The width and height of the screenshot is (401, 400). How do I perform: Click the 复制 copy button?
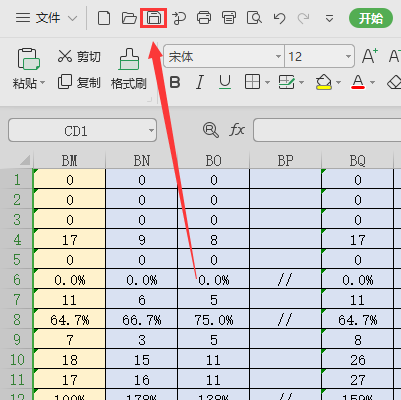click(79, 82)
